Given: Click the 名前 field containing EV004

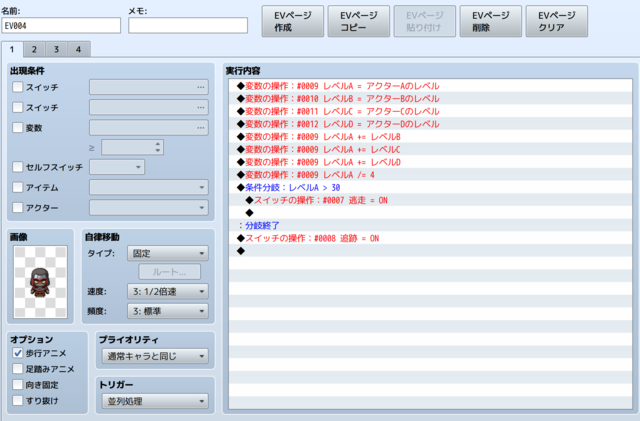Looking at the screenshot, I should coord(61,25).
